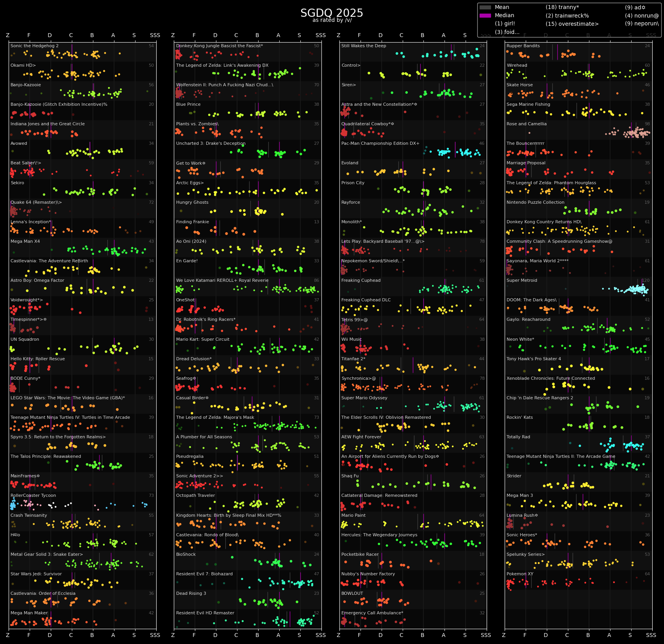The height and width of the screenshot is (644, 664).
Task: Click the 'Shaq Fu' game title
Action: pos(350,476)
